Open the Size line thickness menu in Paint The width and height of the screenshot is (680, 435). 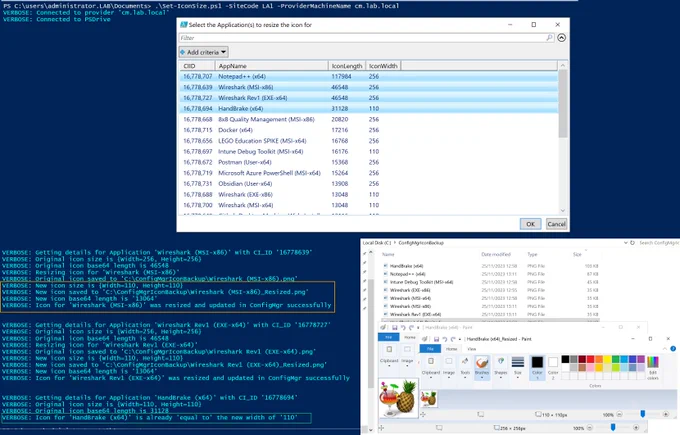(518, 367)
